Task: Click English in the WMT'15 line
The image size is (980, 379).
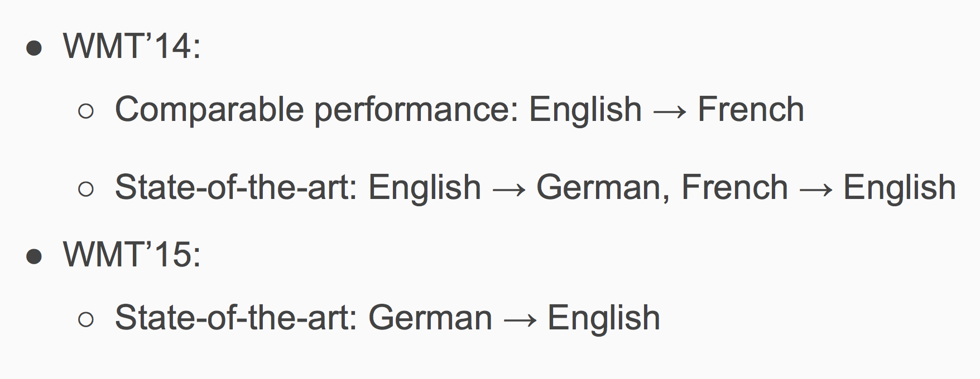Action: pos(604,319)
